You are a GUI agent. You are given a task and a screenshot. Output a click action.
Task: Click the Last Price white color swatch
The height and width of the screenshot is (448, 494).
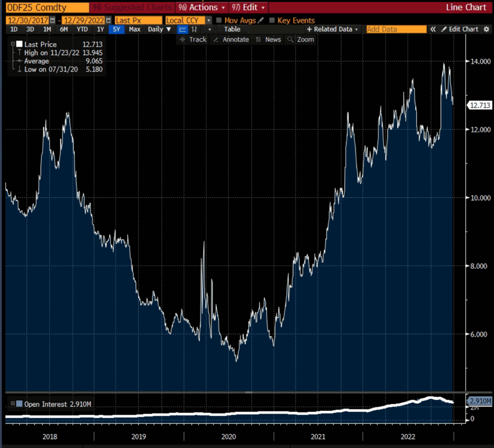pyautogui.click(x=19, y=44)
